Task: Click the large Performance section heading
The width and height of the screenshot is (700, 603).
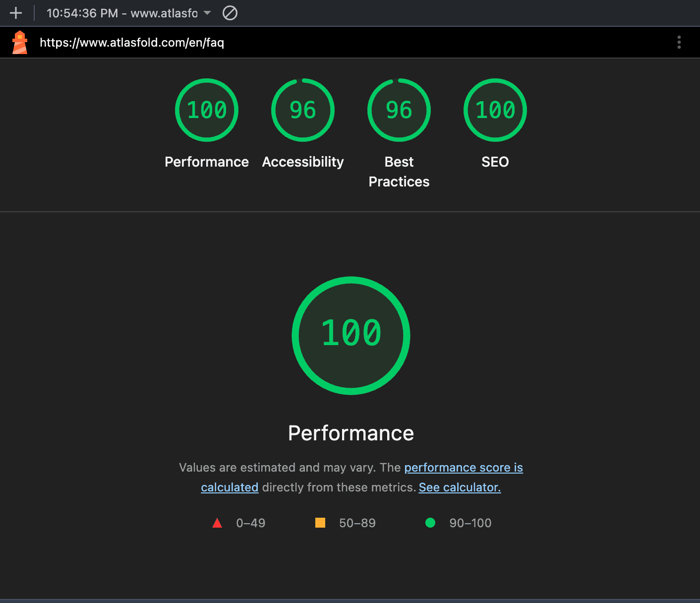Action: (x=351, y=433)
